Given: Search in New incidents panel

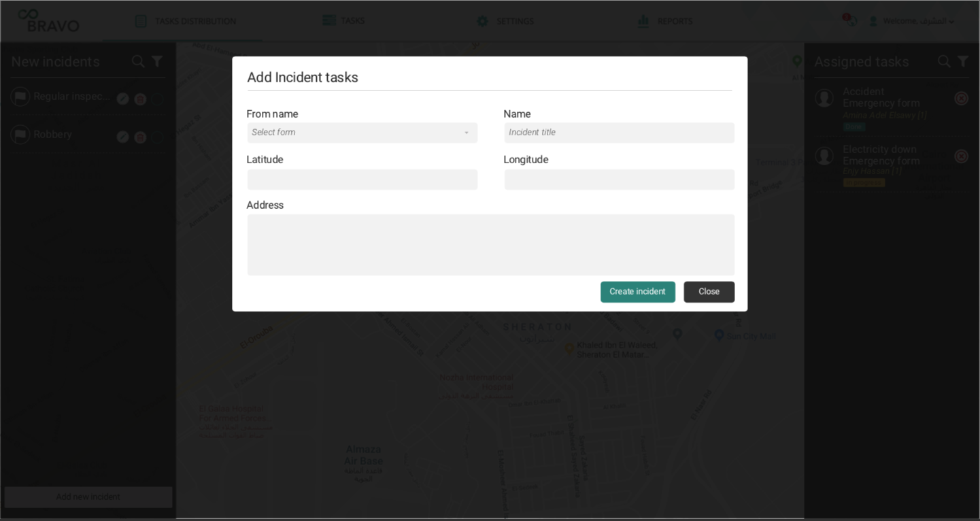Looking at the screenshot, I should pyautogui.click(x=138, y=62).
